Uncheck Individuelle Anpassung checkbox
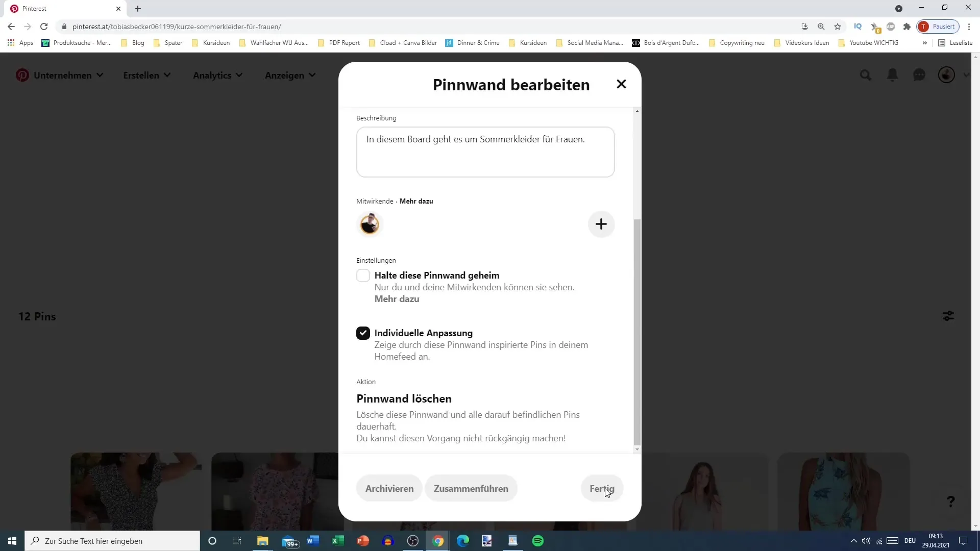Image resolution: width=980 pixels, height=551 pixels. tap(363, 333)
